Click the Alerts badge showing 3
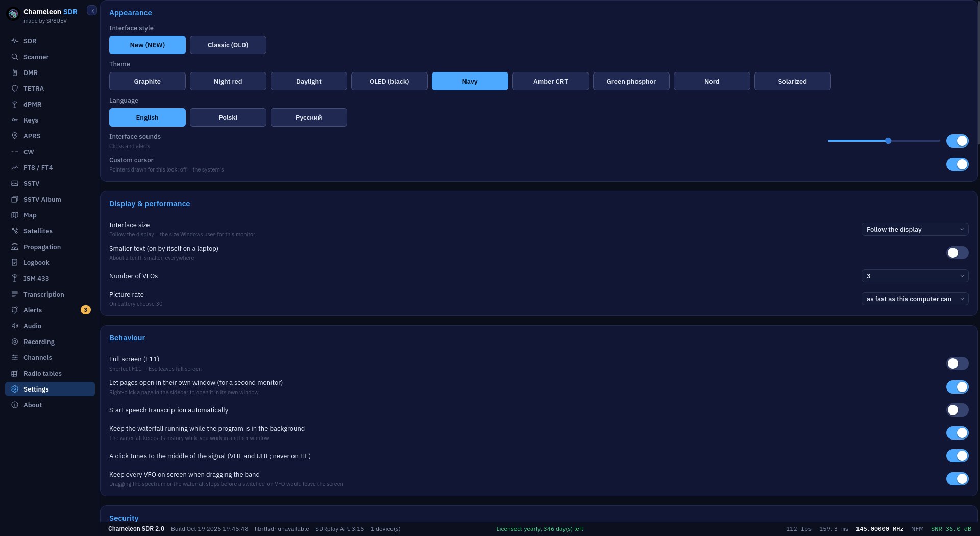 [x=86, y=310]
